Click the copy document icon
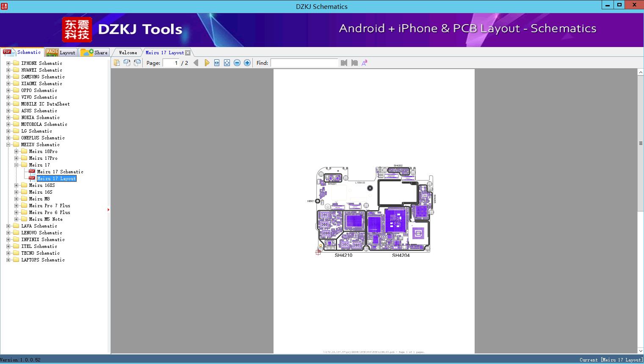644x364 pixels. (117, 63)
